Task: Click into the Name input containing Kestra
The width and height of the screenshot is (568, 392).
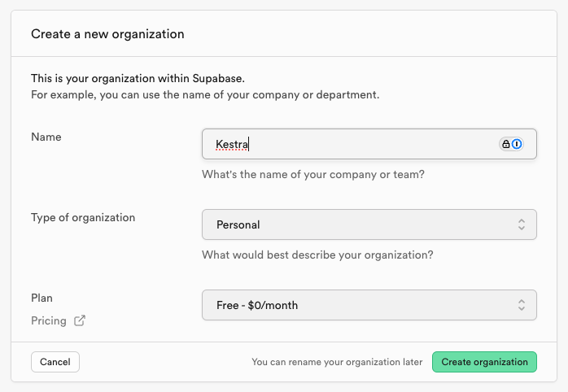Action: [x=350, y=144]
